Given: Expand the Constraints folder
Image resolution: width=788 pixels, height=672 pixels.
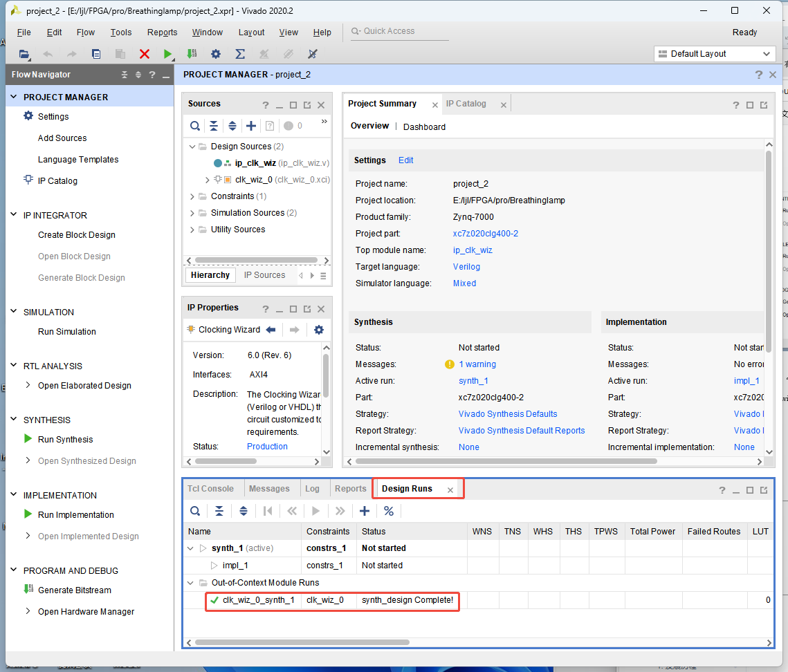Looking at the screenshot, I should pyautogui.click(x=192, y=196).
